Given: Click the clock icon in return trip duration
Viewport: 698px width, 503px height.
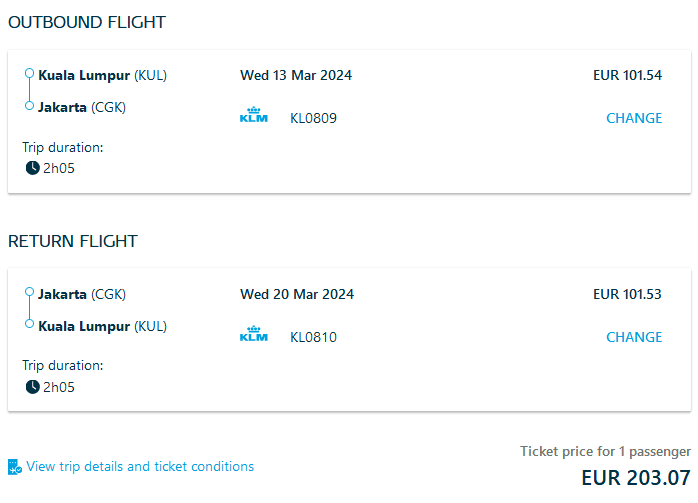Looking at the screenshot, I should click(32, 387).
